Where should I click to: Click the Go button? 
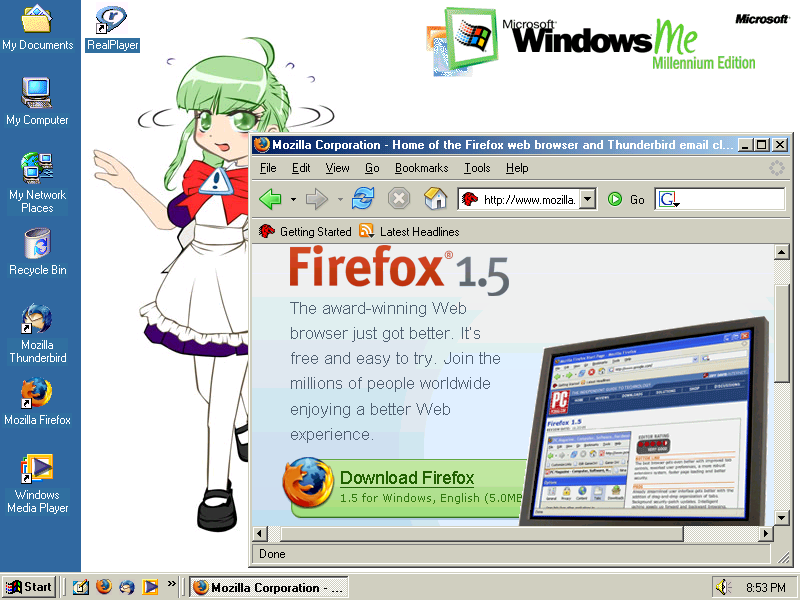click(627, 200)
